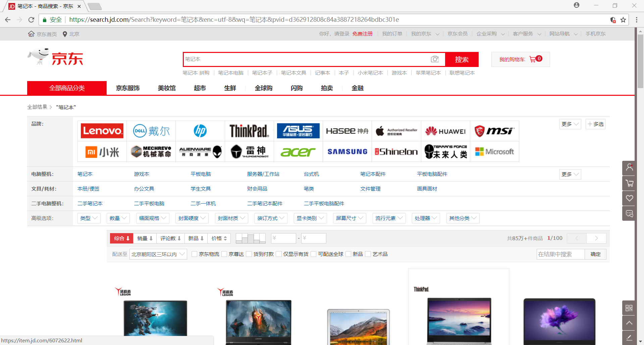Image resolution: width=644 pixels, height=345 pixels.
Task: Expand the 屏幕尺寸 filter dropdown
Action: pos(350,218)
